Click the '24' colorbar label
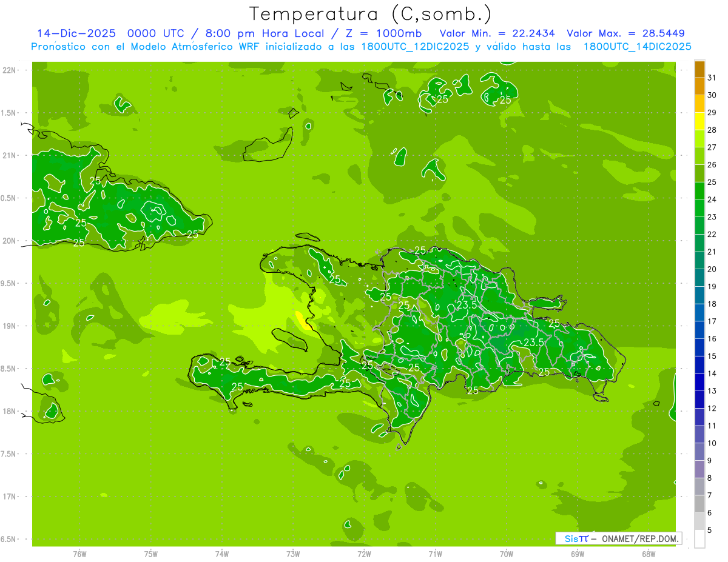 (x=712, y=199)
